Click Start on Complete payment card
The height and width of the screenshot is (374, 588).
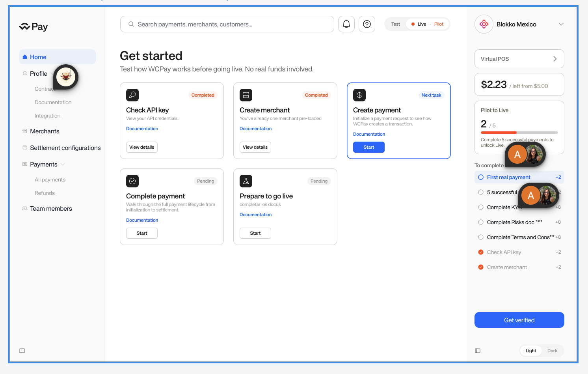[x=142, y=233]
